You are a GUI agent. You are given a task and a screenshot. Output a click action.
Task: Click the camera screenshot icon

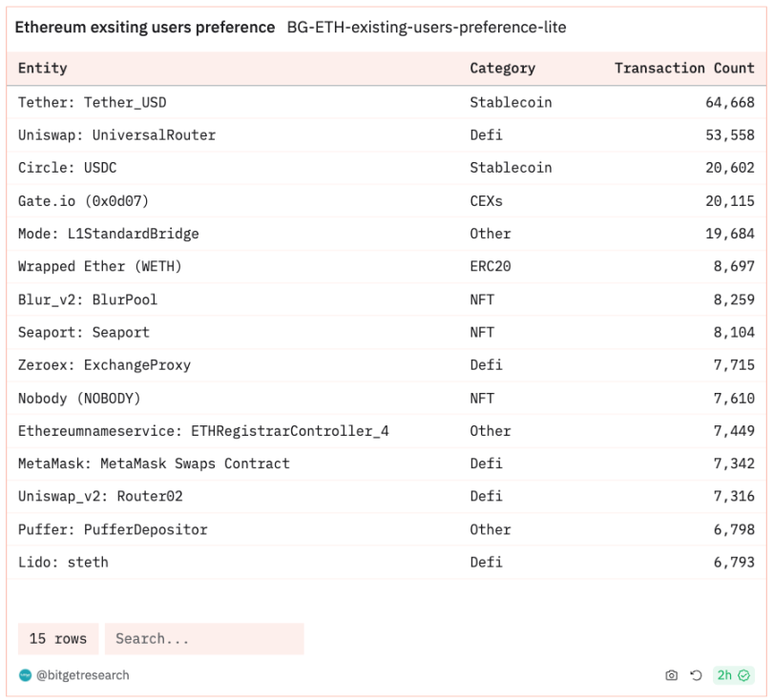671,675
